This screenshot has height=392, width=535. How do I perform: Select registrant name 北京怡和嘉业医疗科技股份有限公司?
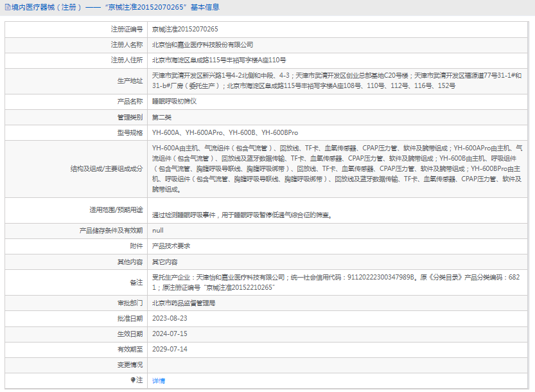click(203, 45)
